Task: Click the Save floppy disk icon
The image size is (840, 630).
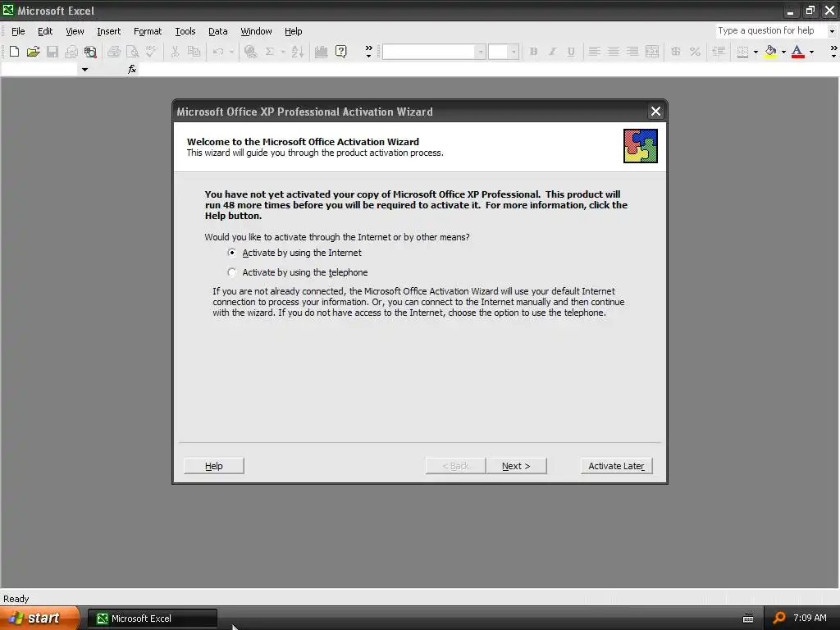Action: [52, 52]
